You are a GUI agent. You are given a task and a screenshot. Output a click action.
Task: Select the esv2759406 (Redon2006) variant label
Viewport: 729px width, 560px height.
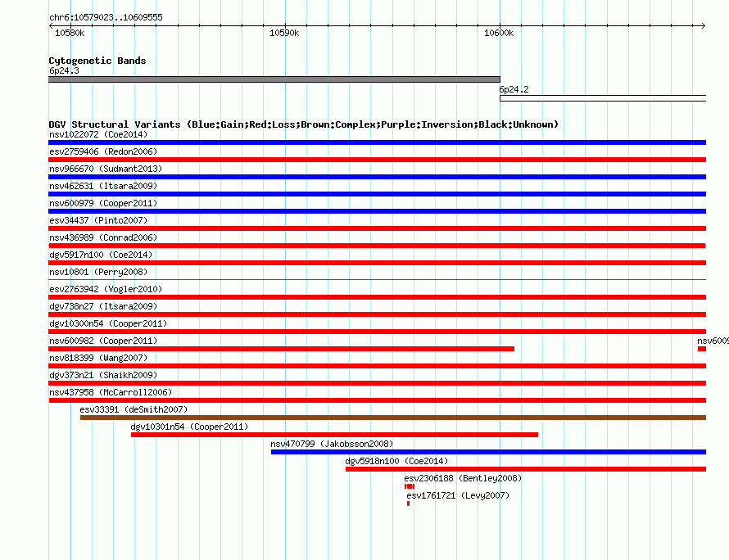[x=103, y=151]
